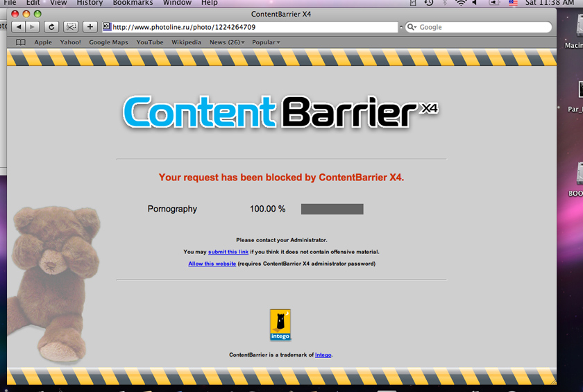Click the Bluetooth menu bar icon
The height and width of the screenshot is (392, 583).
coord(445,3)
